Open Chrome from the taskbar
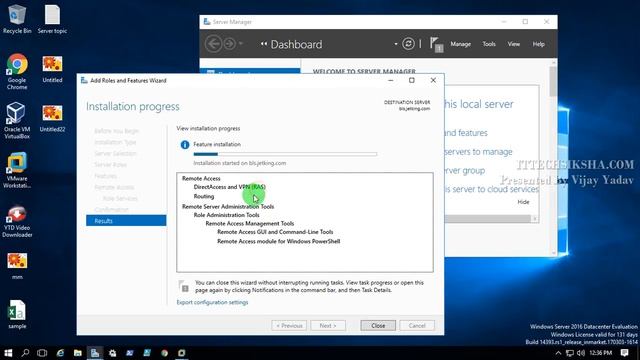The height and width of the screenshot is (360, 640). pos(164,353)
